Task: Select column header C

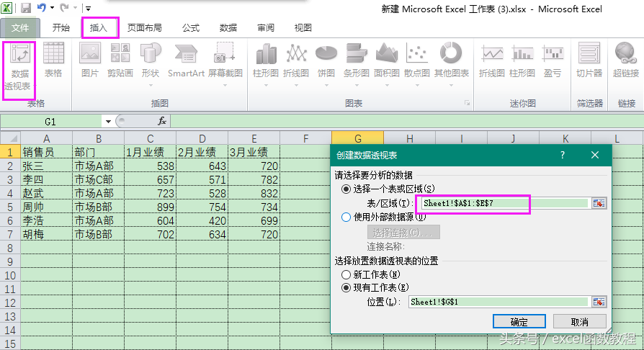Action: (x=151, y=138)
